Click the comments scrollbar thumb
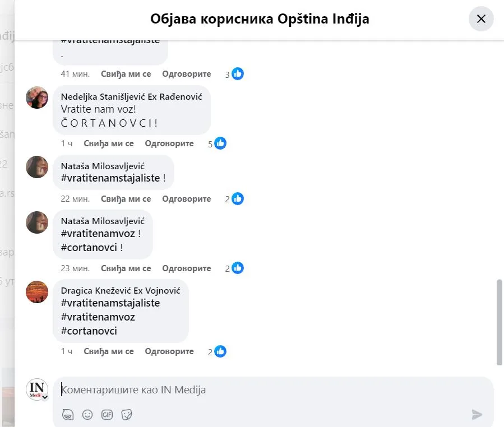 click(499, 322)
